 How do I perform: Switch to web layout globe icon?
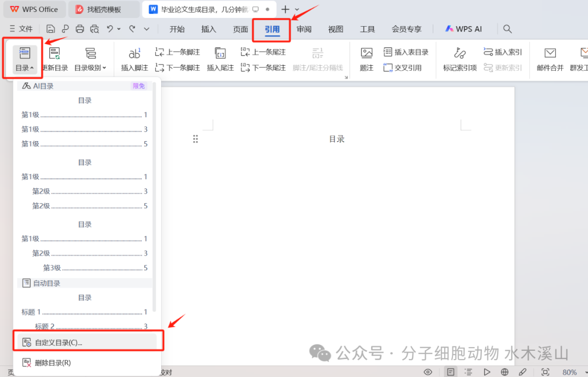pyautogui.click(x=505, y=372)
